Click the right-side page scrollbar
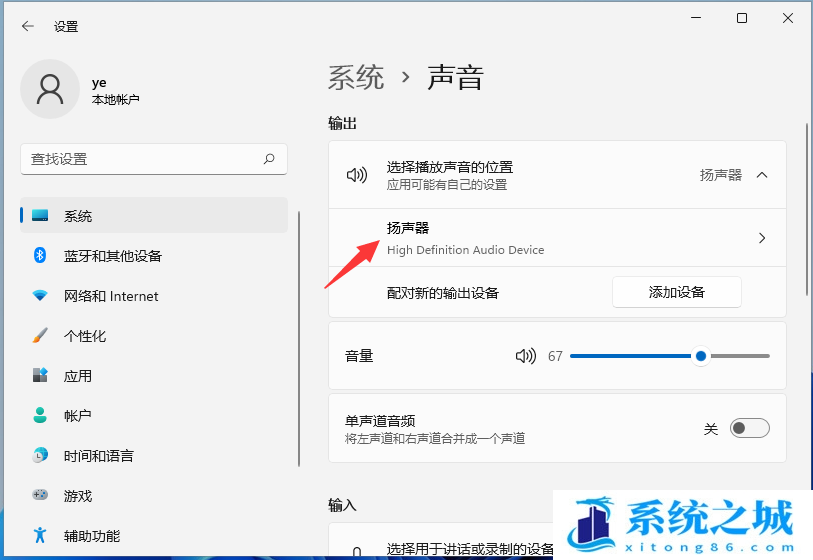The image size is (813, 560). point(807,209)
